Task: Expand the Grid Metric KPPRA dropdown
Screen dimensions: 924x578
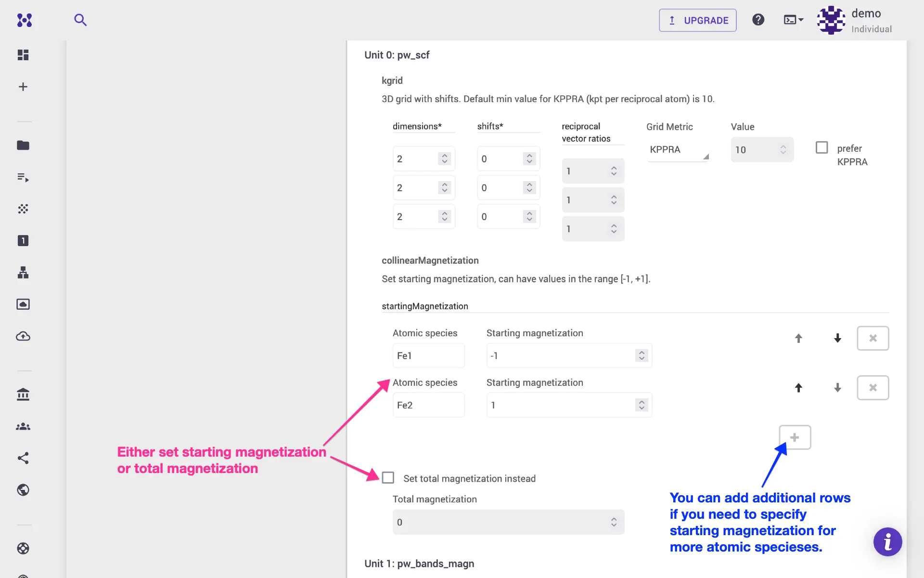Action: pyautogui.click(x=678, y=150)
